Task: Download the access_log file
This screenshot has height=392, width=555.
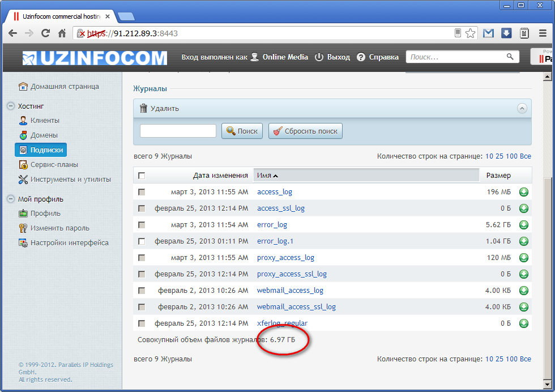Action: coord(523,192)
